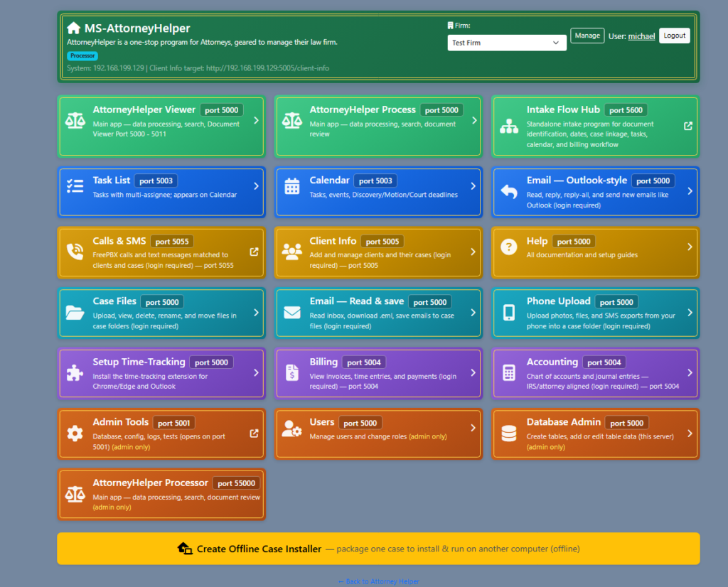Click chevron arrow on Task List card
This screenshot has width=728, height=587.
(x=256, y=186)
